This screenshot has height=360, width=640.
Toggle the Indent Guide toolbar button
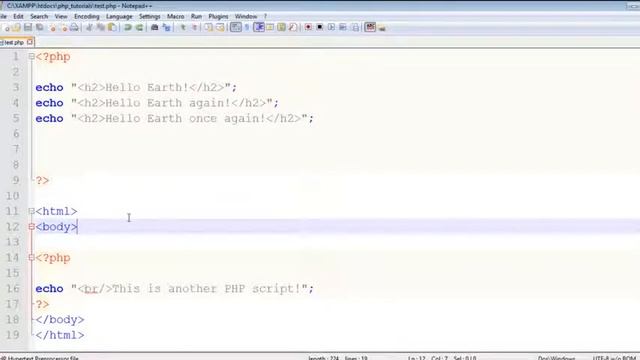259,28
